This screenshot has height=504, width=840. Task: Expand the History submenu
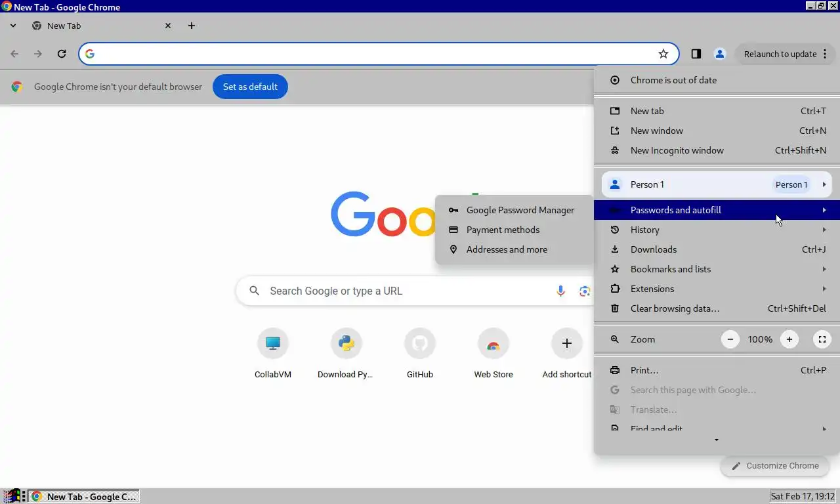[717, 230]
